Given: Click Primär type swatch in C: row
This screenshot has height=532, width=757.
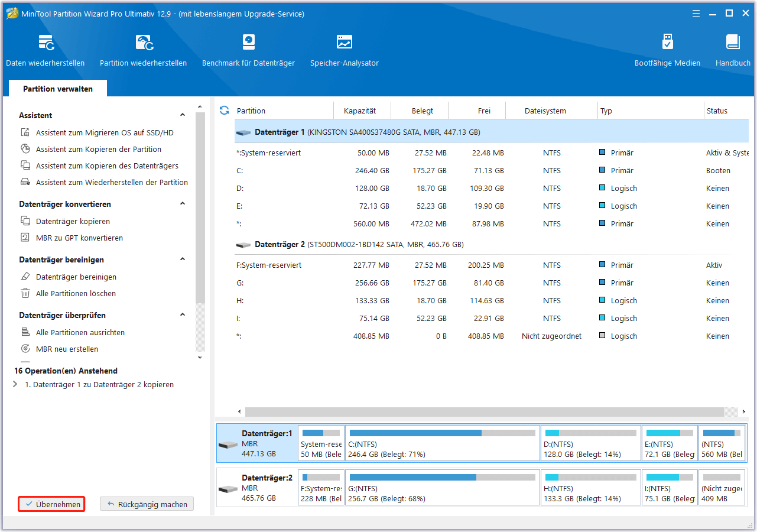Looking at the screenshot, I should [x=602, y=170].
